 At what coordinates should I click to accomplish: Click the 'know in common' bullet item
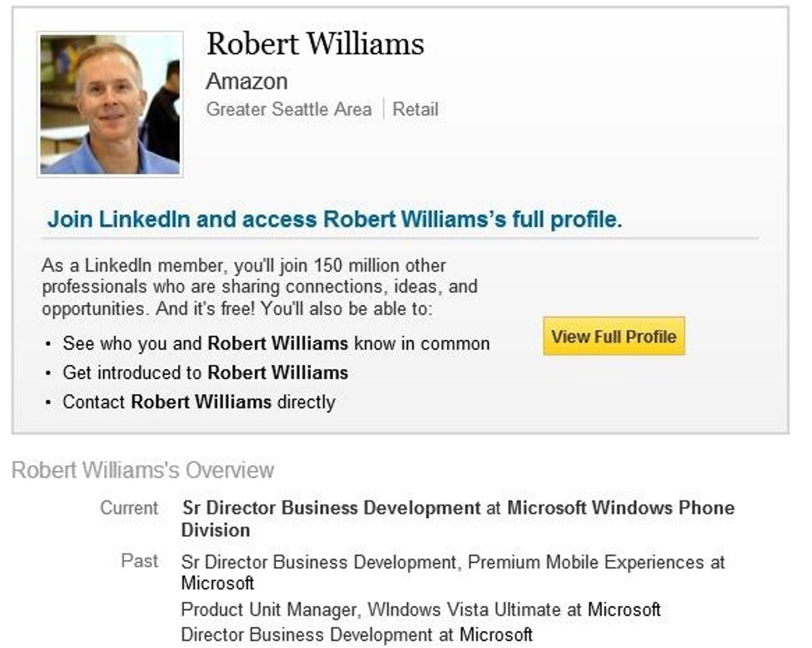coord(275,343)
